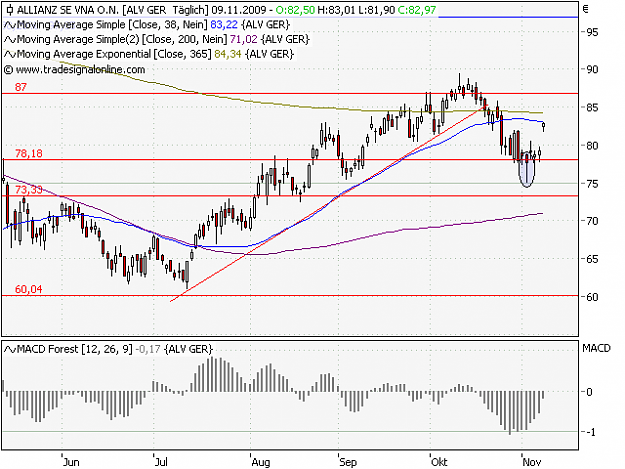Click the 65 price axis label
The height and width of the screenshot is (469, 625).
click(592, 259)
